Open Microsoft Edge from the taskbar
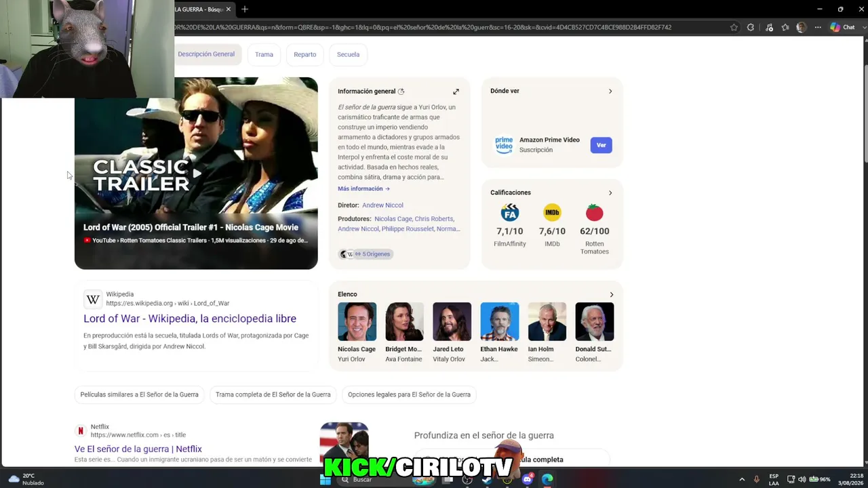868x488 pixels. tap(547, 480)
